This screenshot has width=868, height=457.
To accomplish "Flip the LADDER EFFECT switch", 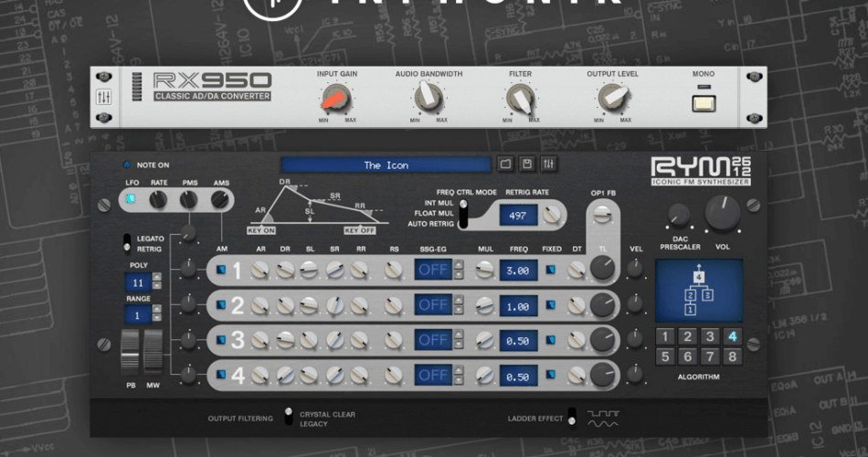I will click(572, 417).
